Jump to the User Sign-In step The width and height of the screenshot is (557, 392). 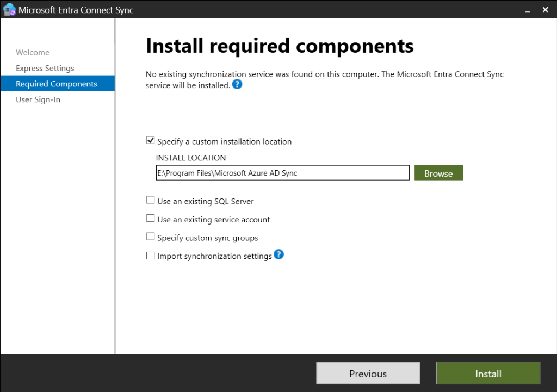38,100
